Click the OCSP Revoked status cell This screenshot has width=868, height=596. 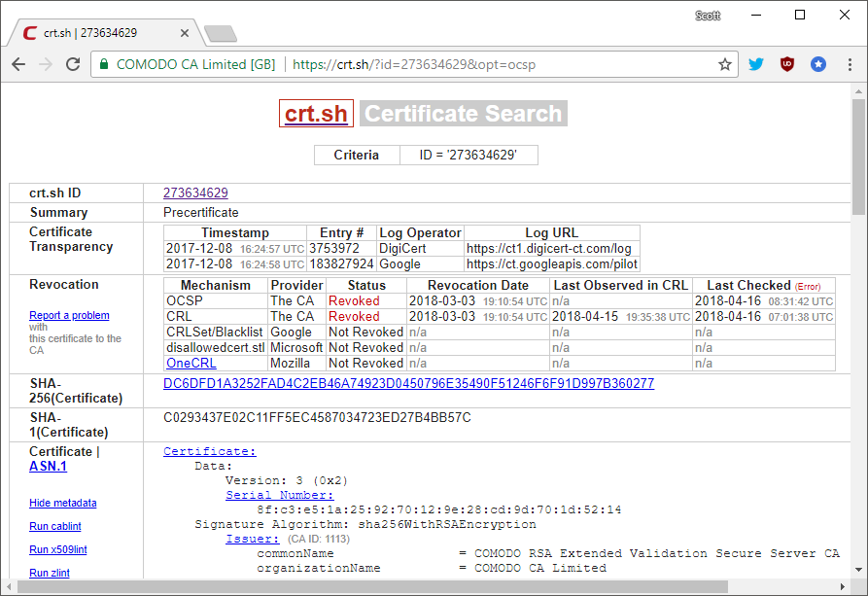click(366, 301)
